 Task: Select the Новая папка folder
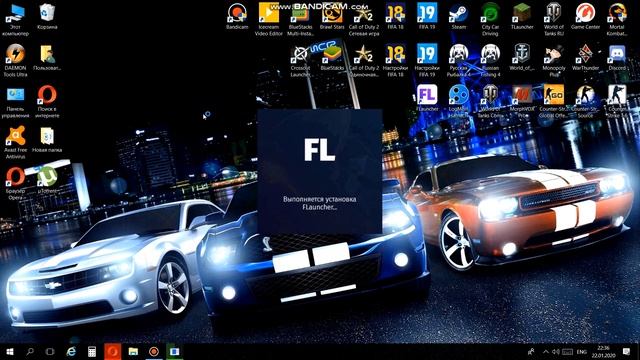[47, 139]
